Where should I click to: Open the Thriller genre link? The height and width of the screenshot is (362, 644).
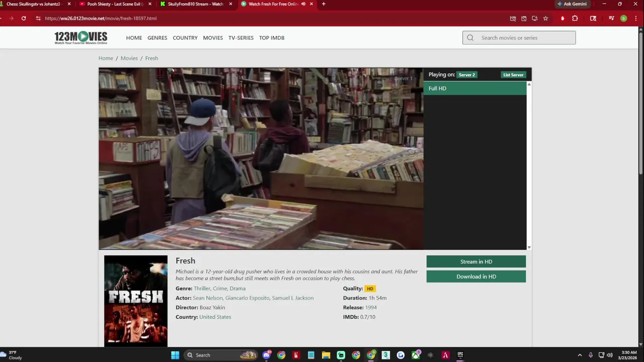202,289
